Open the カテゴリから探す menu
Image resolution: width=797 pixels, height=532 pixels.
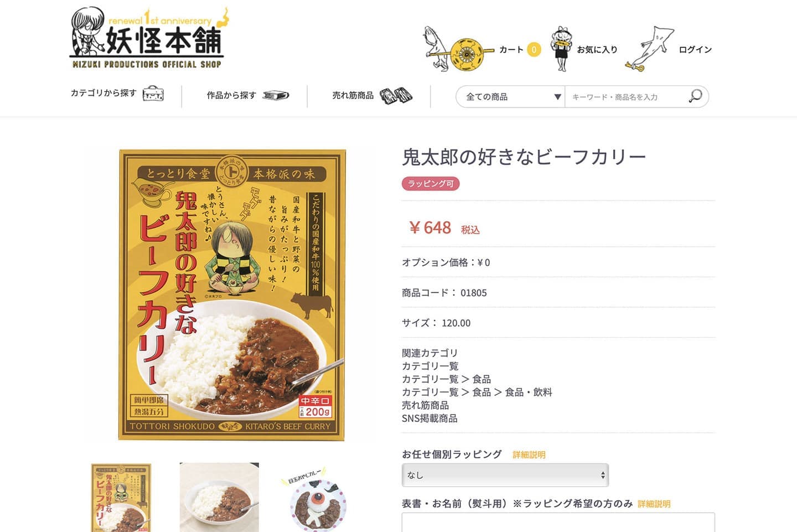point(103,93)
